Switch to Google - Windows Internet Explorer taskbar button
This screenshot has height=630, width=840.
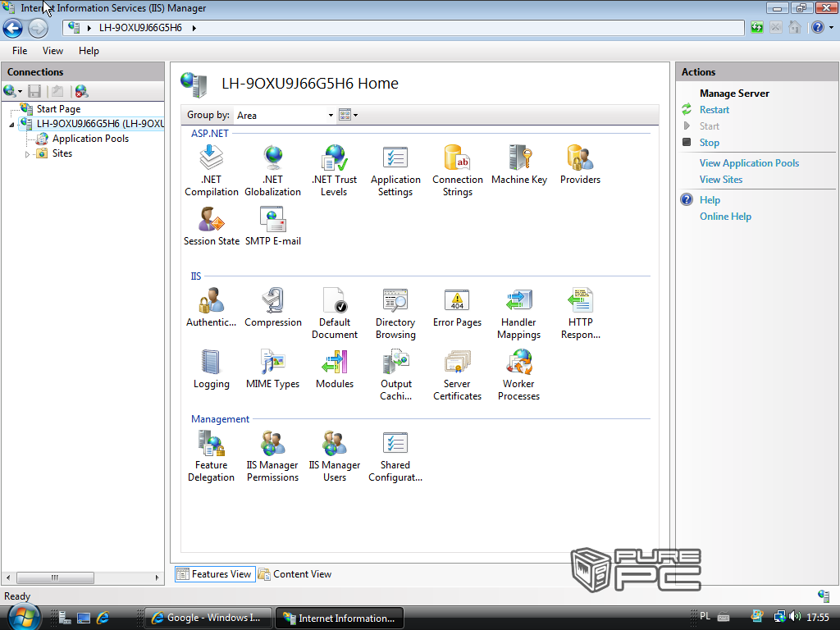coord(208,618)
